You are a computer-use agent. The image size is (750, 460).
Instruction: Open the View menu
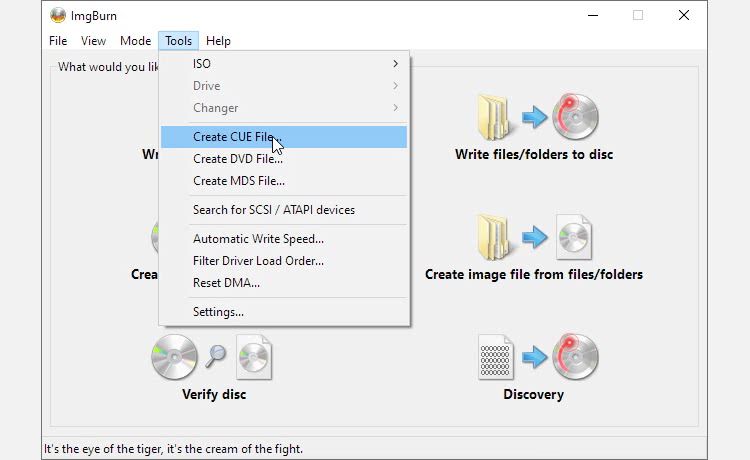point(93,41)
